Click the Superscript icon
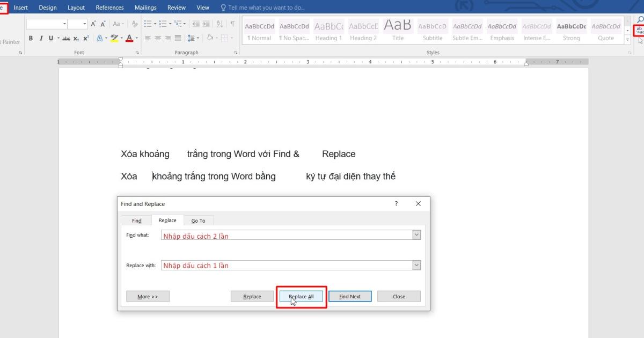Viewport: 644px width, 338px height. (x=85, y=38)
